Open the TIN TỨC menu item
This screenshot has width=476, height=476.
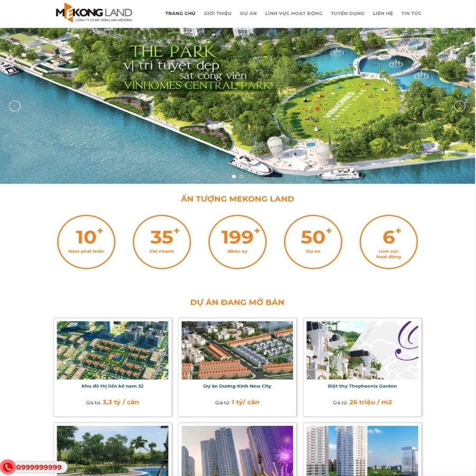(412, 13)
